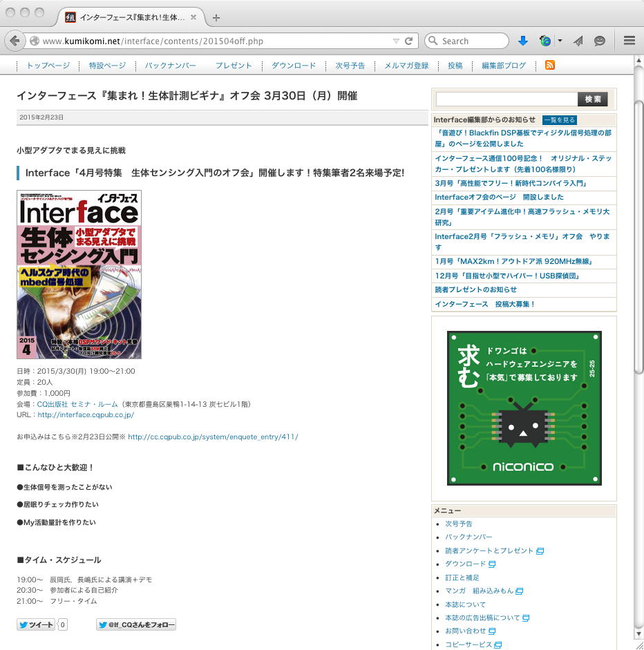The image size is (644, 650).
Task: Open 次号予告 in the メニュー list
Action: point(459,524)
